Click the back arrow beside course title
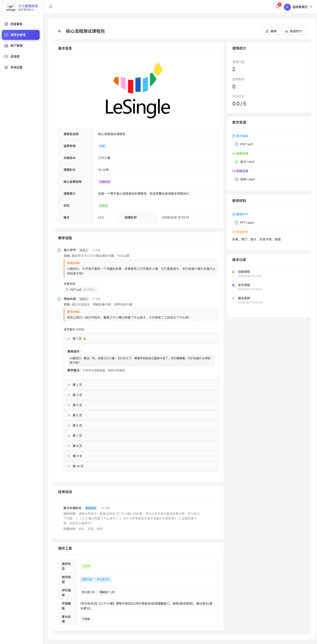The image size is (317, 644). [60, 31]
